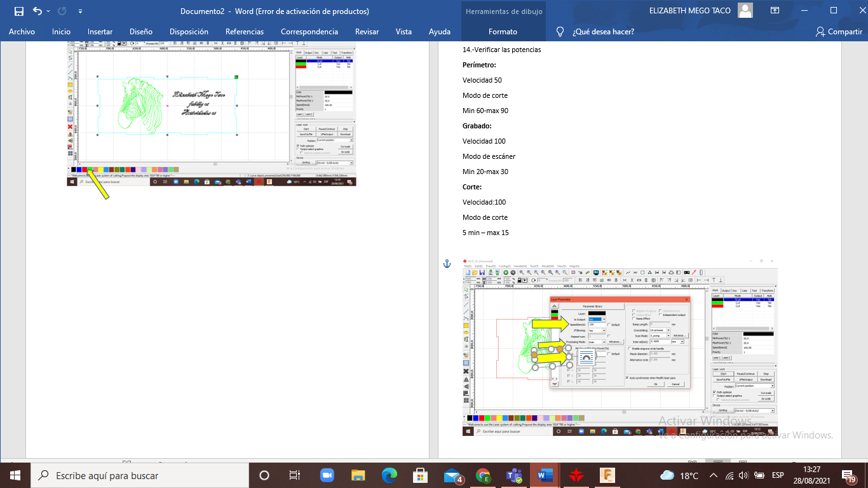Open the Referencias tab
The width and height of the screenshot is (868, 488).
[245, 32]
